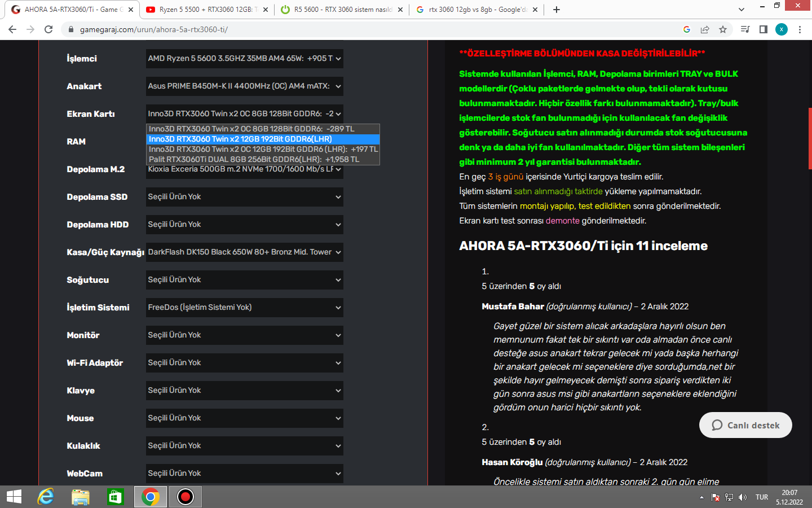Open the Depolama HDD dropdown
The image size is (812, 508).
(x=245, y=224)
